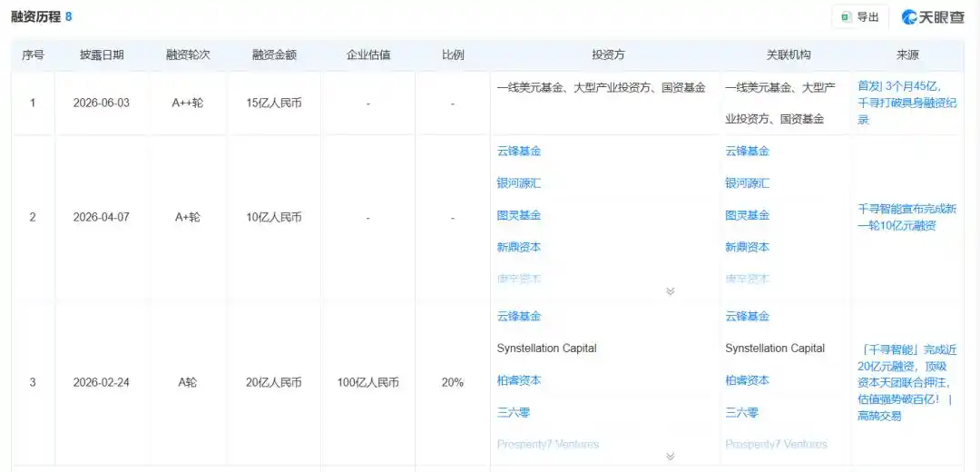Select row number 3 in 序号 column

click(33, 383)
